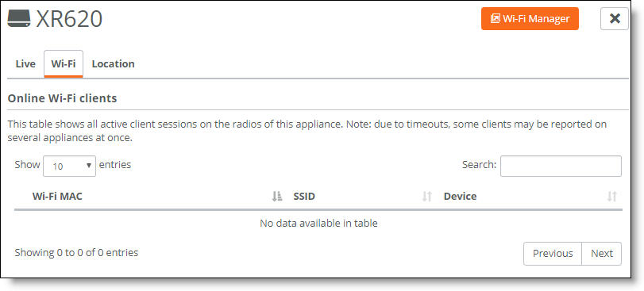Click the "No data available in table" row
The width and height of the screenshot is (644, 291).
click(318, 224)
